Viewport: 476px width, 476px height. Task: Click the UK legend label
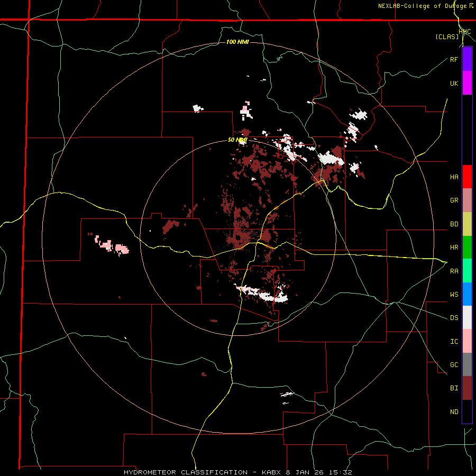454,83
